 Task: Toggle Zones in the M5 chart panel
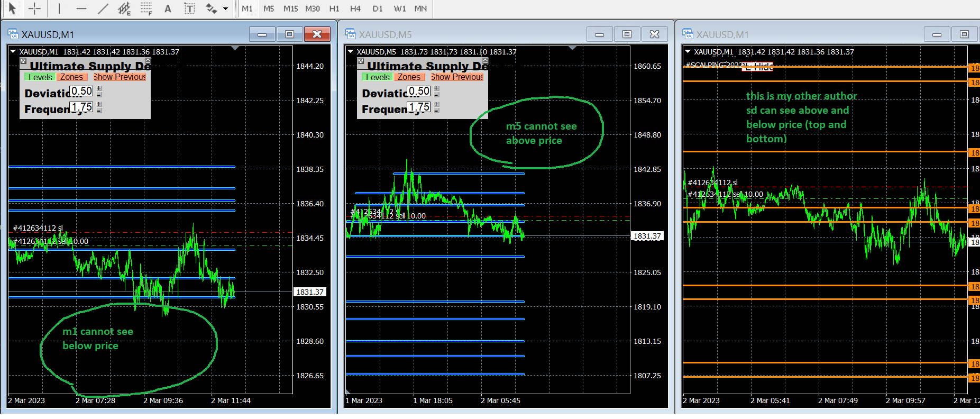pos(409,77)
